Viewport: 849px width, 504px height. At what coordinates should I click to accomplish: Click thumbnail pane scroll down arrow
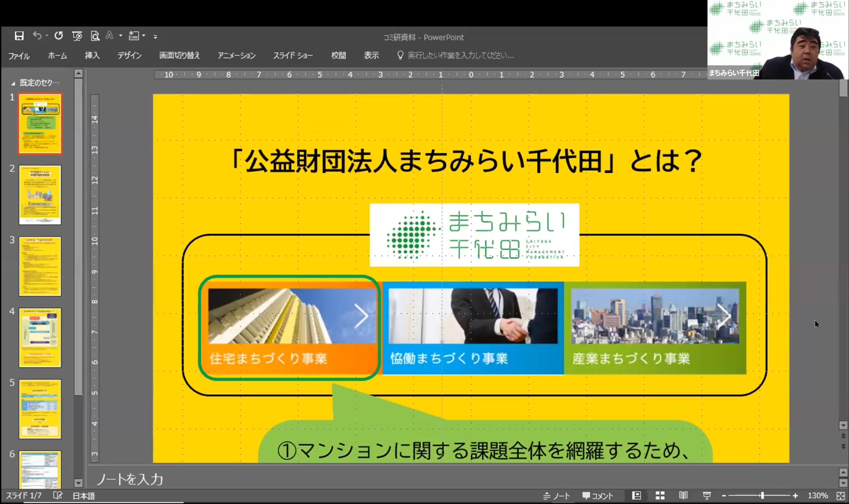pos(79,483)
